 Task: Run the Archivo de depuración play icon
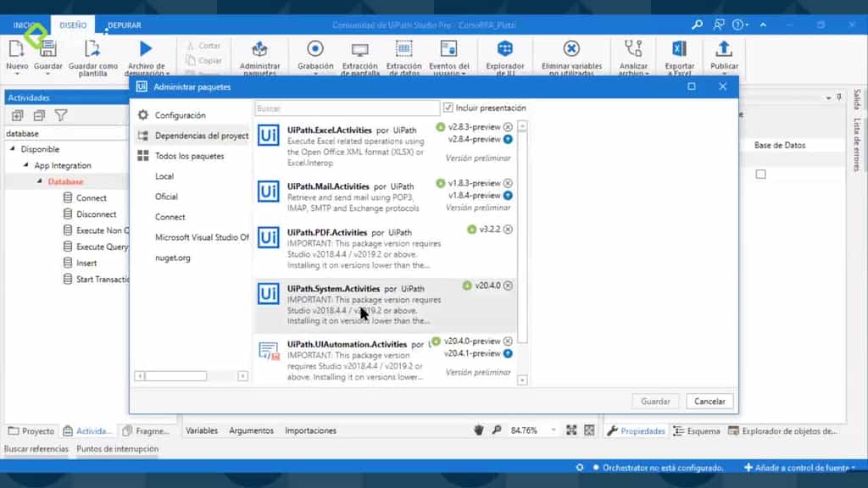click(x=146, y=49)
